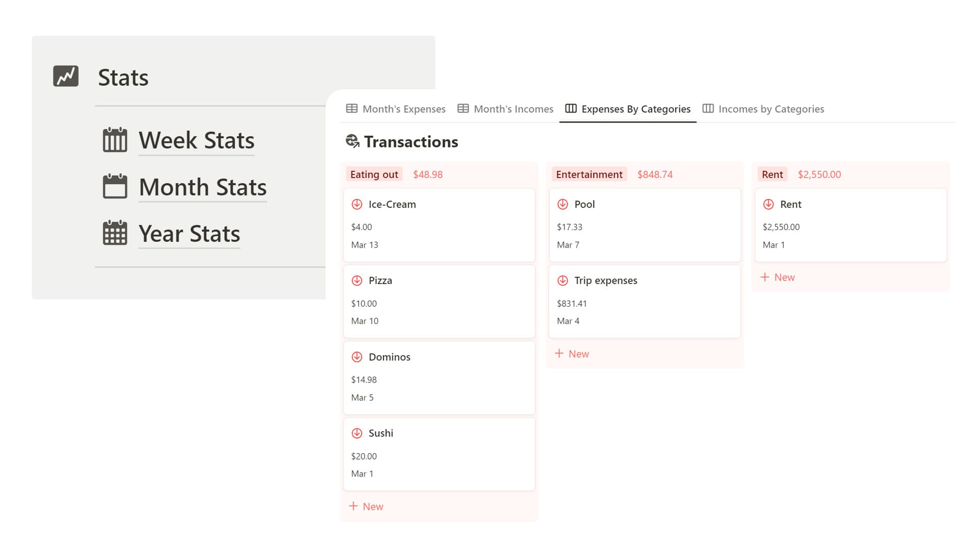Open the Week Stats page link

click(197, 140)
